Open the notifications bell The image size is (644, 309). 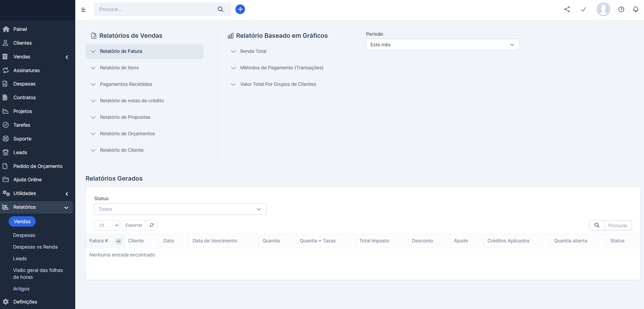coord(636,9)
